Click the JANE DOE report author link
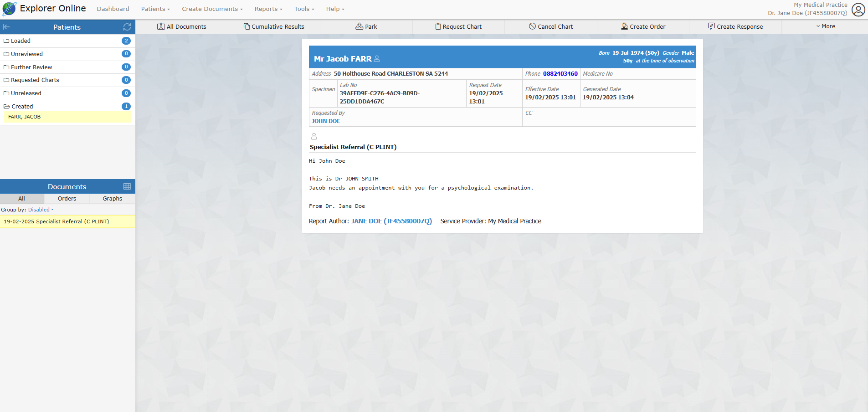 coord(391,221)
